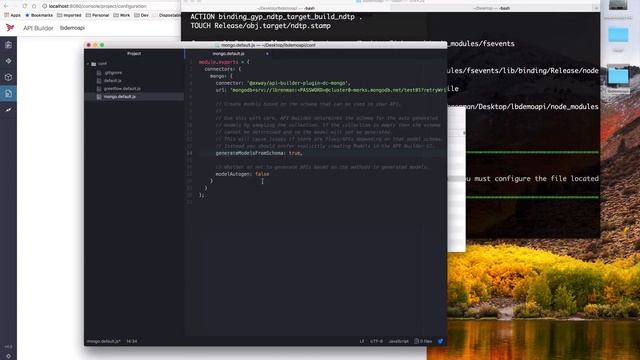Click the gear icon at the API Builder sidebar bottom

8,356
